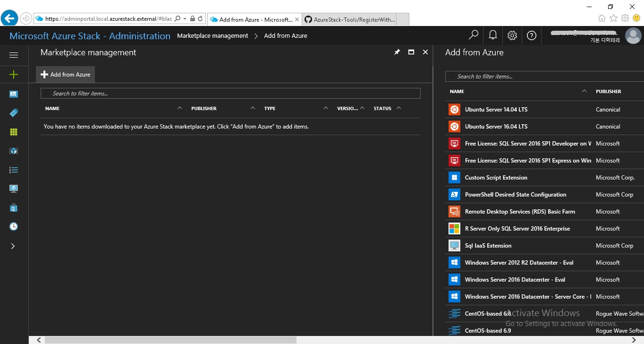The image size is (644, 344).
Task: Click the browser Back arrow button
Action: [9, 18]
